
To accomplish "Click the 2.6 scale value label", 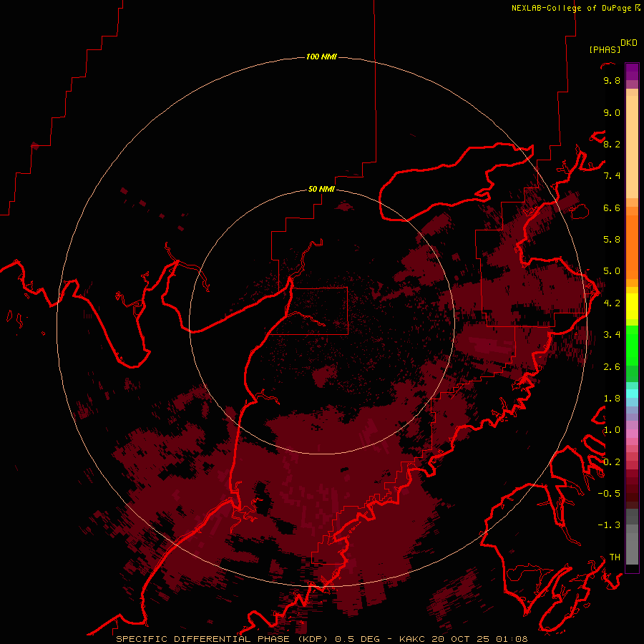I will pyautogui.click(x=612, y=367).
